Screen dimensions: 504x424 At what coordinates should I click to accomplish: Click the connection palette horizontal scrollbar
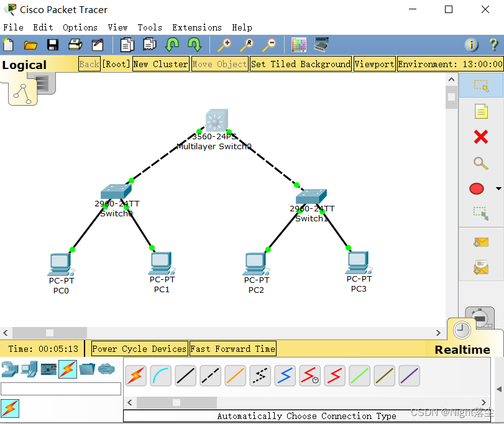(x=306, y=402)
